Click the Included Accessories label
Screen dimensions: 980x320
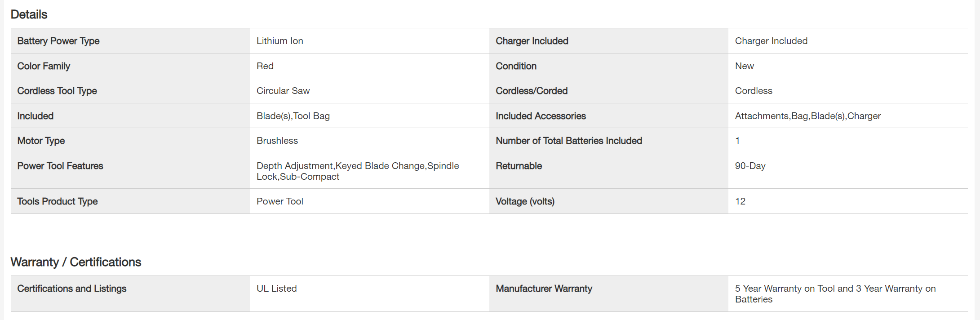click(x=541, y=116)
